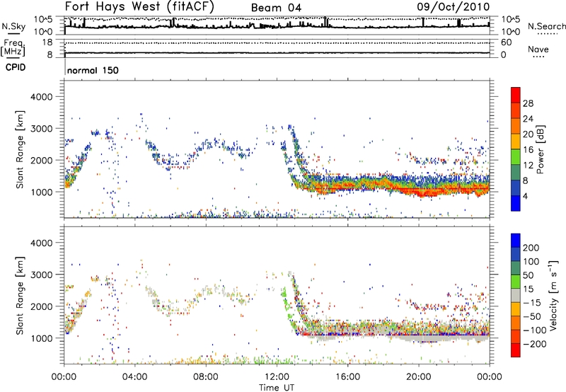Click the blue bottom of power color bar
The height and width of the screenshot is (392, 566).
click(x=516, y=203)
